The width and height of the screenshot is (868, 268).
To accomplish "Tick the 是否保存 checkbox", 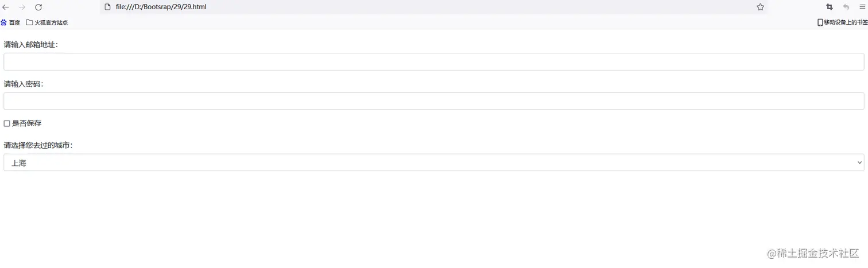I will tap(7, 123).
